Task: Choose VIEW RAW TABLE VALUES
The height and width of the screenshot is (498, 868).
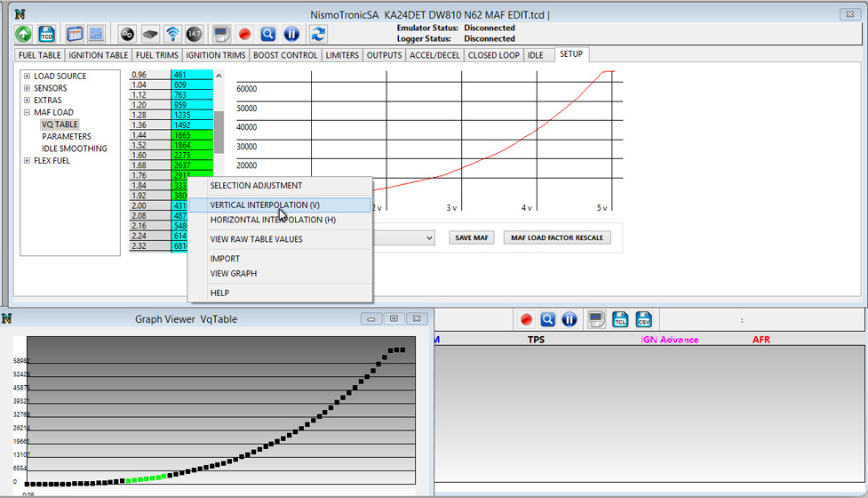Action: tap(280, 239)
